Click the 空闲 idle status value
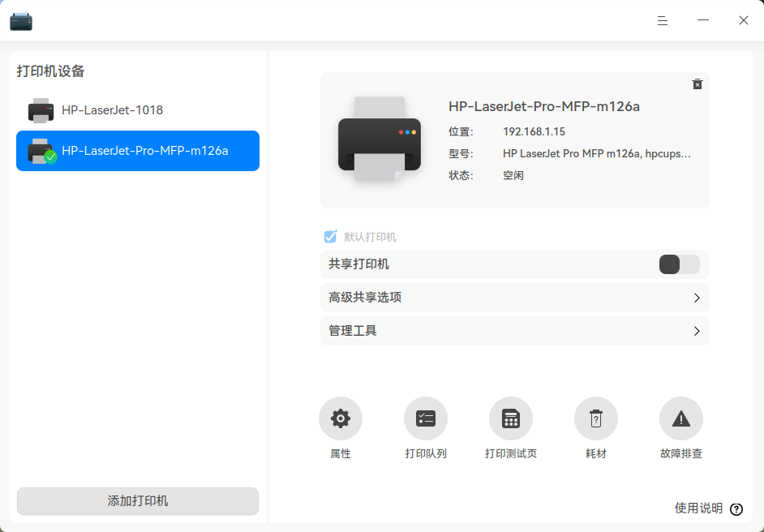 pyautogui.click(x=513, y=175)
